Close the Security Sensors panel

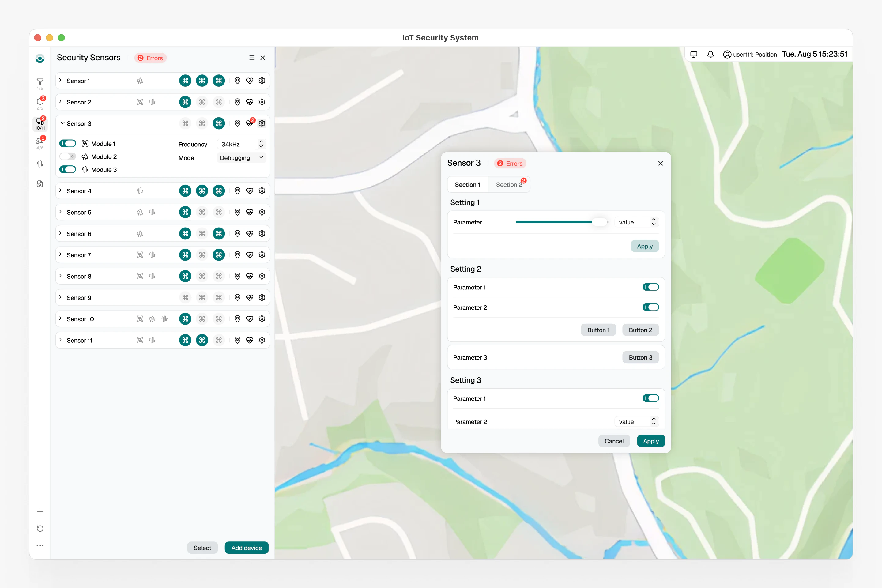[262, 58]
